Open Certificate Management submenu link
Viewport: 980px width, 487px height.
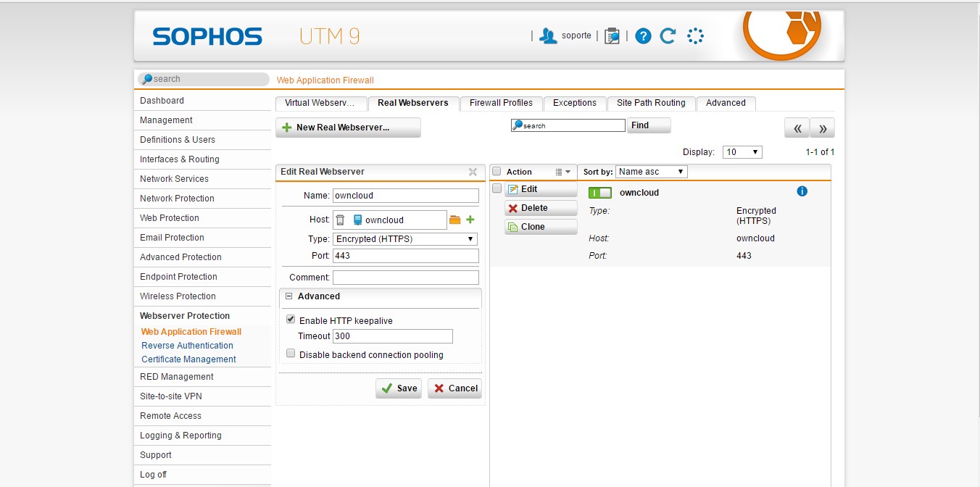tap(188, 359)
